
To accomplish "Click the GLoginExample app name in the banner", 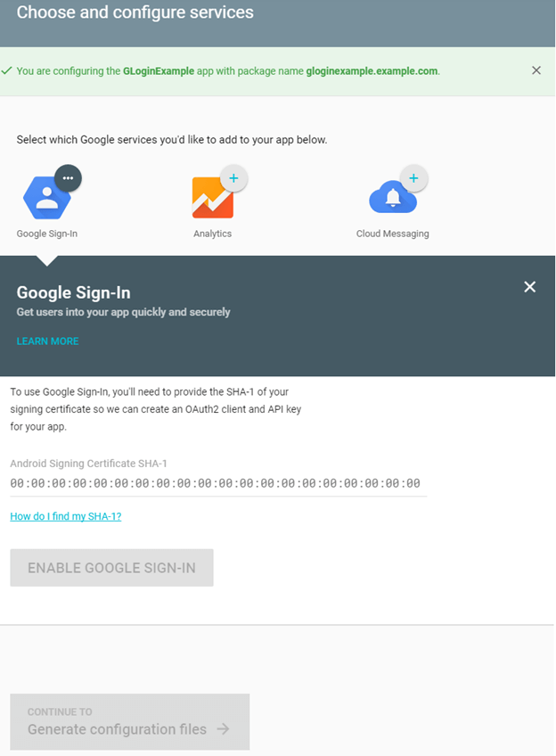I will 159,70.
